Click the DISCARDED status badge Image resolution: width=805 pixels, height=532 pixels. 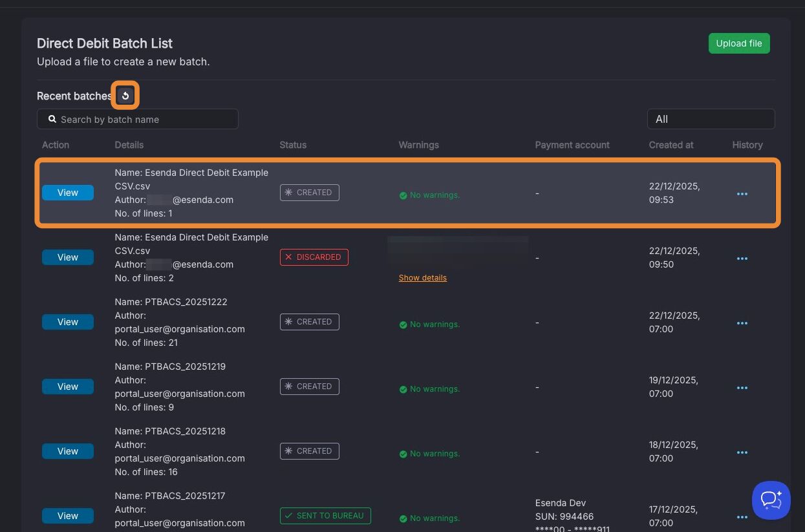[314, 257]
